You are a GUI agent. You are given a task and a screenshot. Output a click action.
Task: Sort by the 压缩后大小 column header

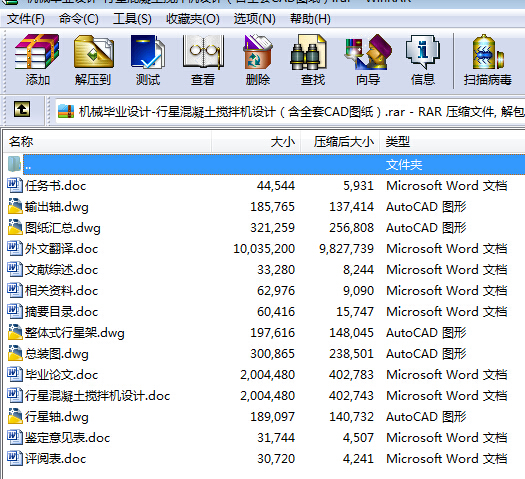pos(340,142)
